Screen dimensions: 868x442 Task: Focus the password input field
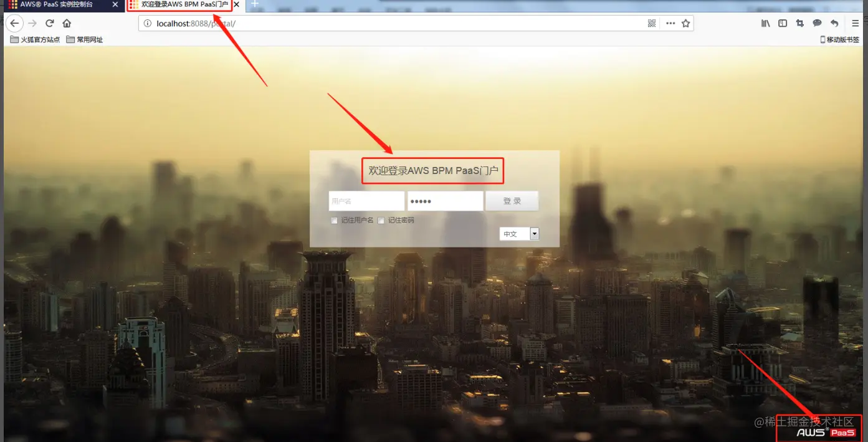(x=445, y=201)
